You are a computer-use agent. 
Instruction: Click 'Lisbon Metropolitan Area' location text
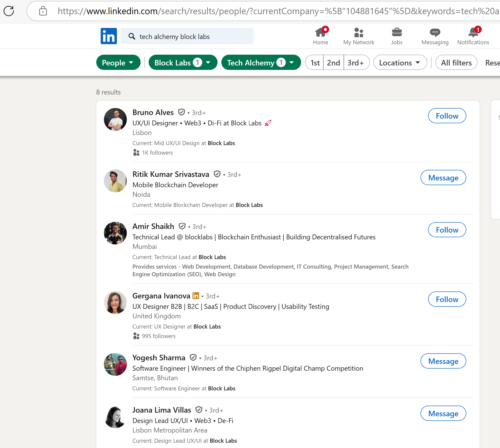click(170, 430)
